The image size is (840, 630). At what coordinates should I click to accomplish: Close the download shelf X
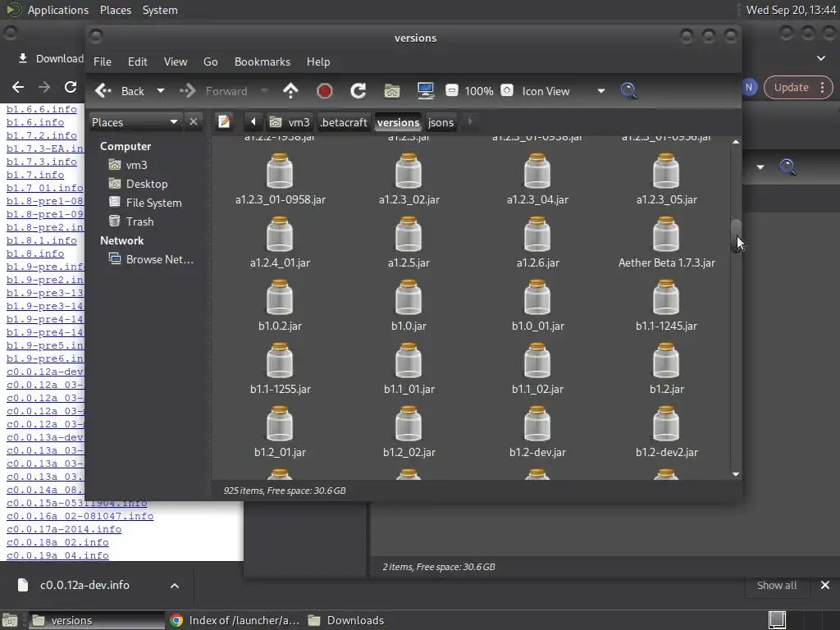click(825, 585)
